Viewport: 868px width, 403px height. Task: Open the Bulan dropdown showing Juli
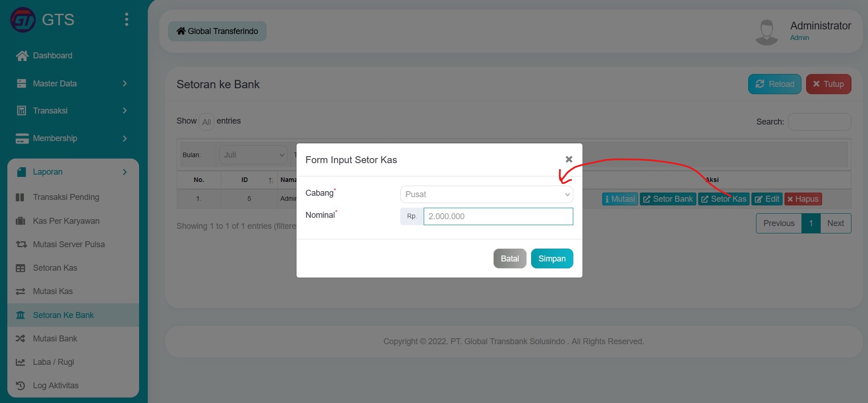(x=253, y=155)
